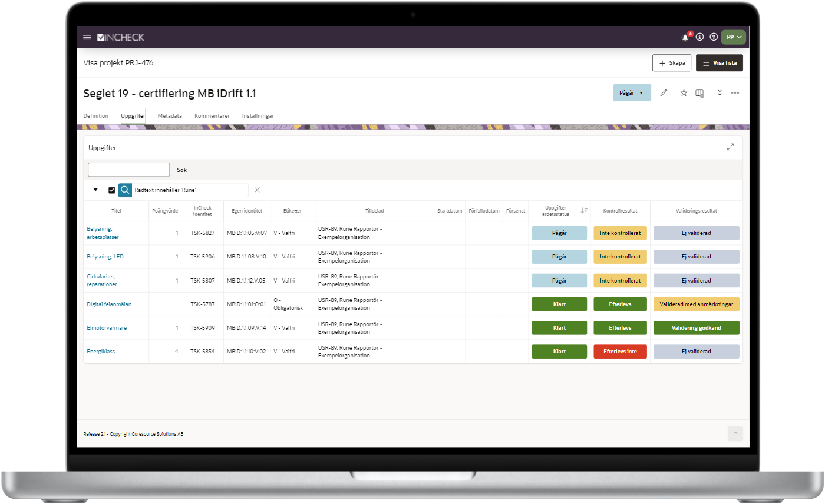Viewport: 825px width, 504px height.
Task: Click sort icon on Uppgifter arbetsstatus
Action: [584, 211]
